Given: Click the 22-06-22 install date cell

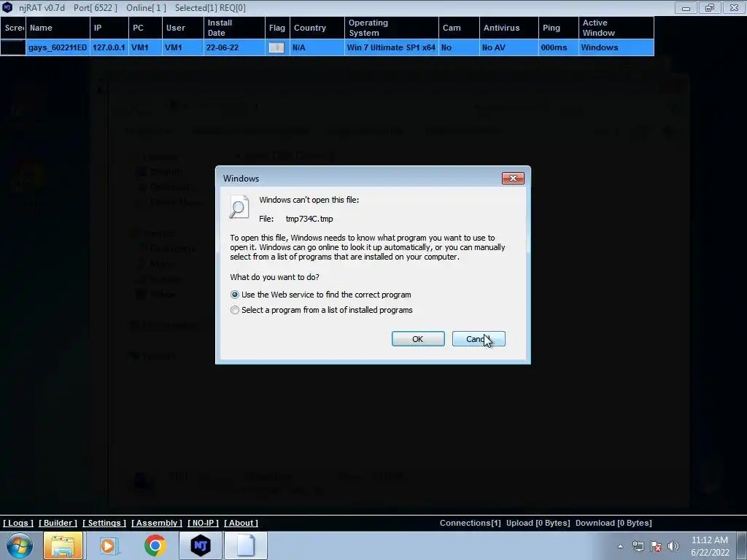Looking at the screenshot, I should click(x=234, y=47).
